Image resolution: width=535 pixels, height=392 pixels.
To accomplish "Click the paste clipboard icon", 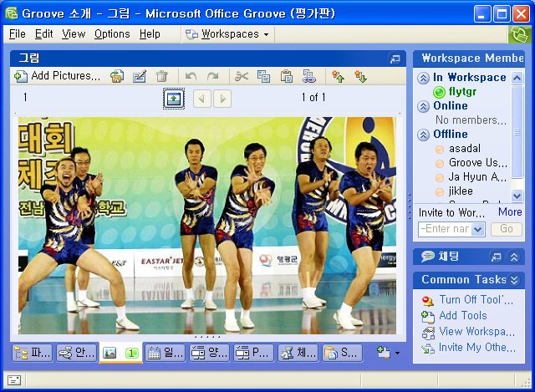I will tap(287, 76).
